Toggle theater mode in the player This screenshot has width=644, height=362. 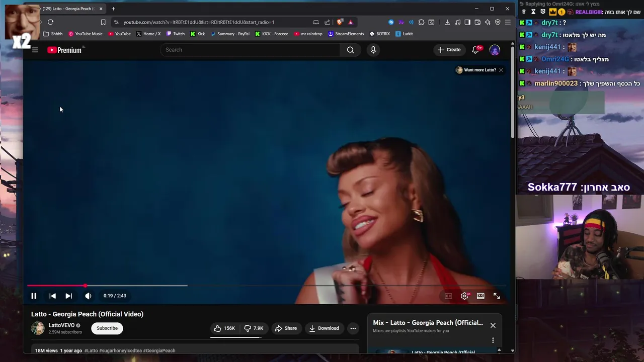click(480, 296)
